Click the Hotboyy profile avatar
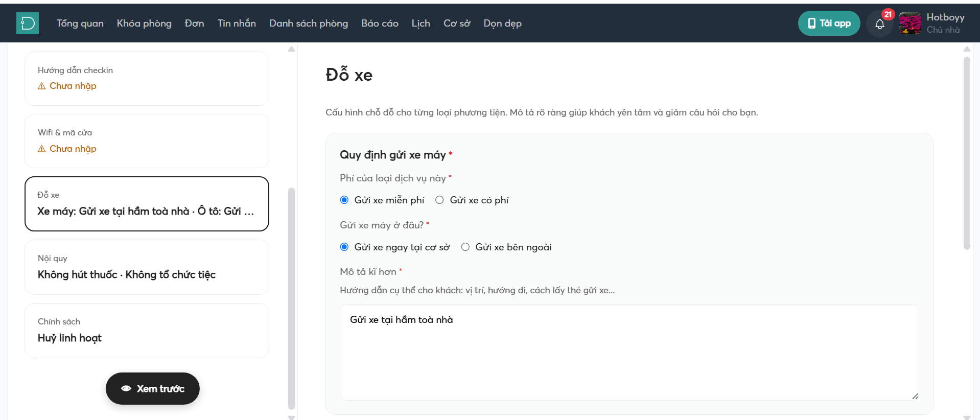Image resolution: width=980 pixels, height=420 pixels. tap(910, 24)
